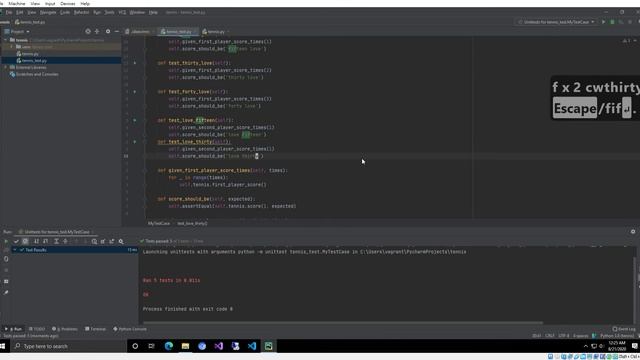640x360 pixels.
Task: Toggle show ignored tests icon in Run toolbar
Action: click(x=25, y=241)
